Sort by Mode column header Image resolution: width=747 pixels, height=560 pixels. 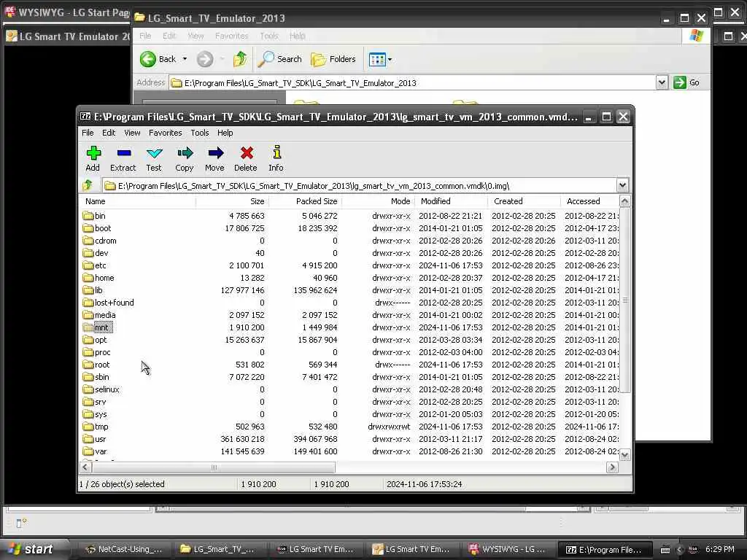pos(378,201)
